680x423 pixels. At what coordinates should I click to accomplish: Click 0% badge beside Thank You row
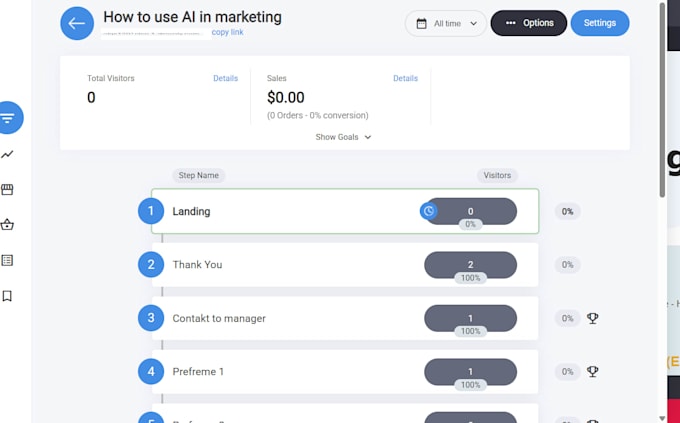click(567, 265)
